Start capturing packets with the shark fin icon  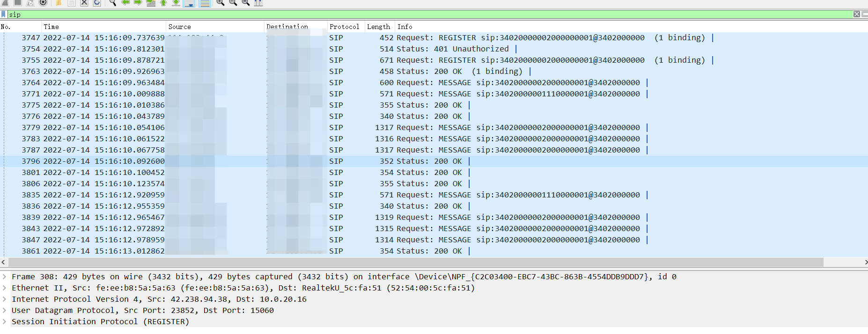click(x=5, y=2)
